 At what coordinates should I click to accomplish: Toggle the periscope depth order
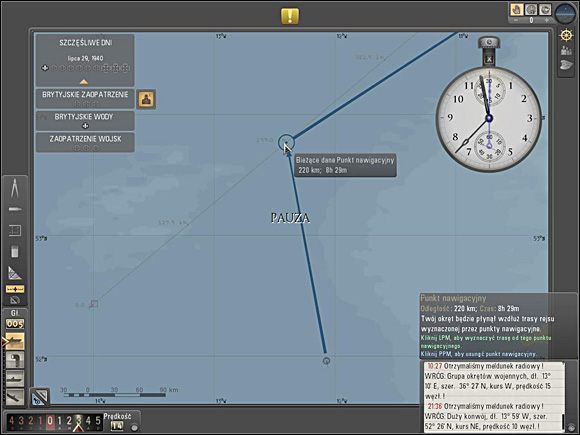coord(15,360)
